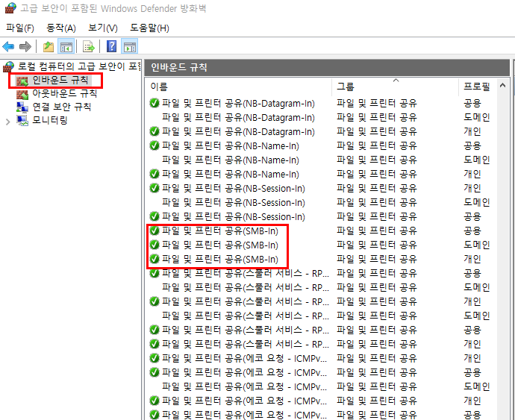Click green check icon of NB-Session-In 공용 rule
The width and height of the screenshot is (515, 420).
pyautogui.click(x=154, y=216)
